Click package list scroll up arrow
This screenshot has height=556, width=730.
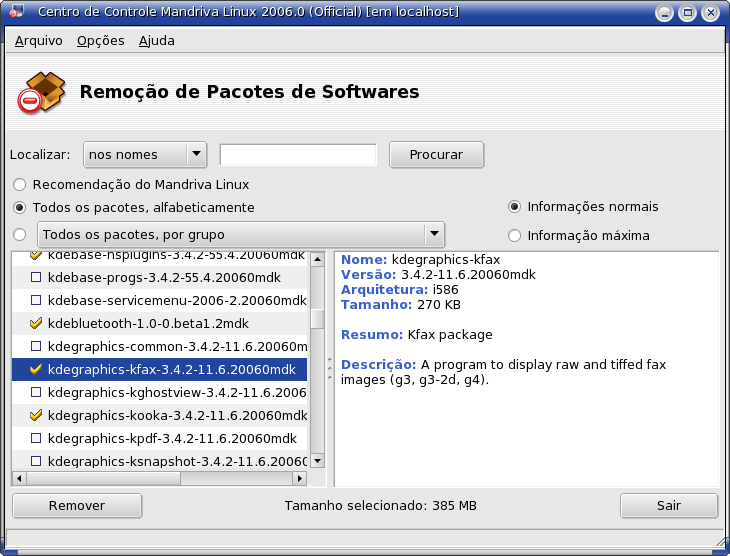click(318, 259)
